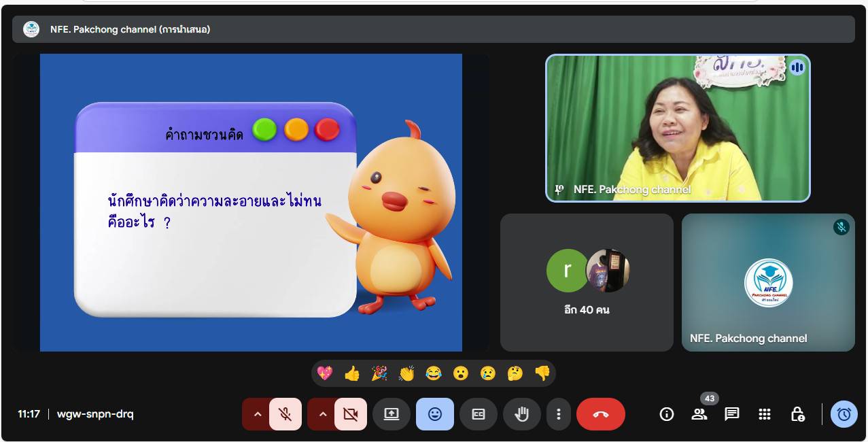The width and height of the screenshot is (868, 442).
Task: Open the three-dot more options menu
Action: tap(558, 414)
